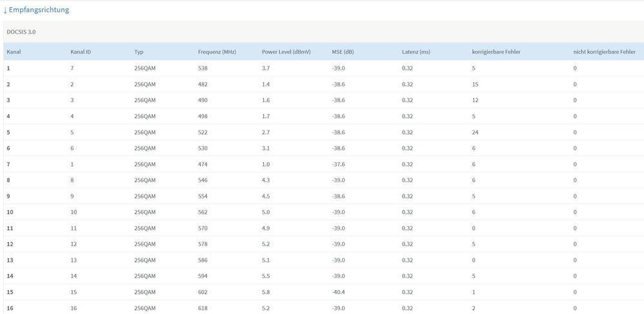Click MSE value -40.4
Screen dimensions: 644x314
[x=338, y=292]
